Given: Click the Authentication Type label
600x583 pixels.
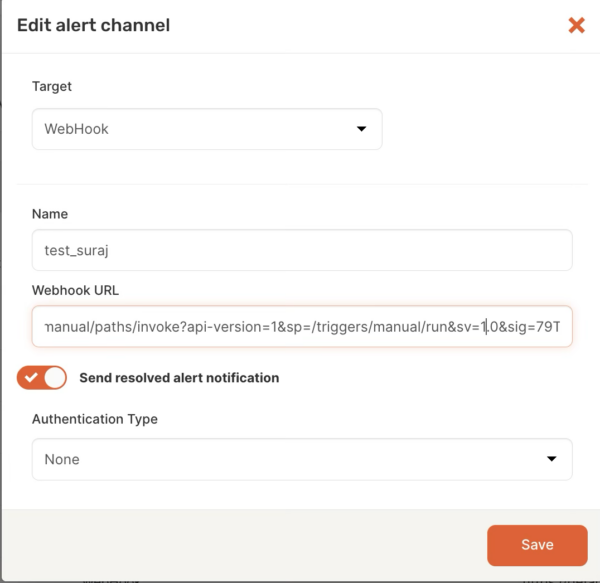Looking at the screenshot, I should (x=95, y=419).
